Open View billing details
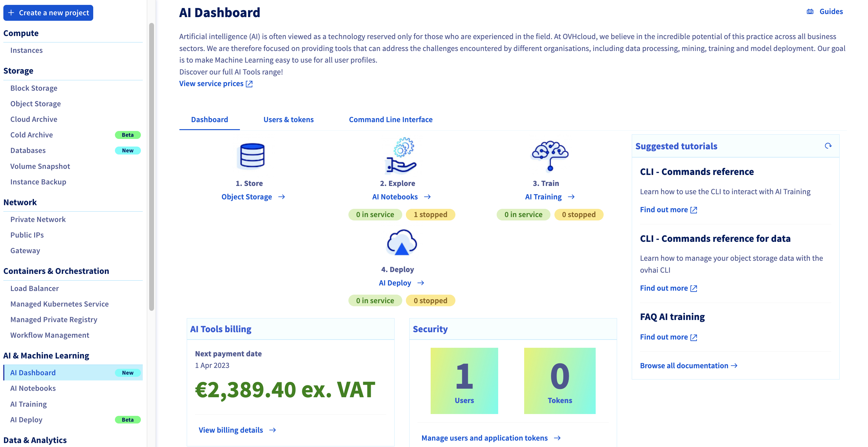The image size is (868, 447). pos(230,430)
